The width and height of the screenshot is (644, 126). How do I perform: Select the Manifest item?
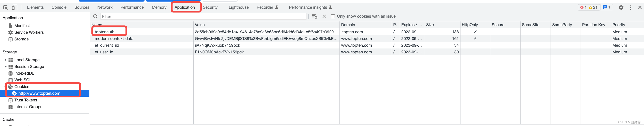(22, 26)
